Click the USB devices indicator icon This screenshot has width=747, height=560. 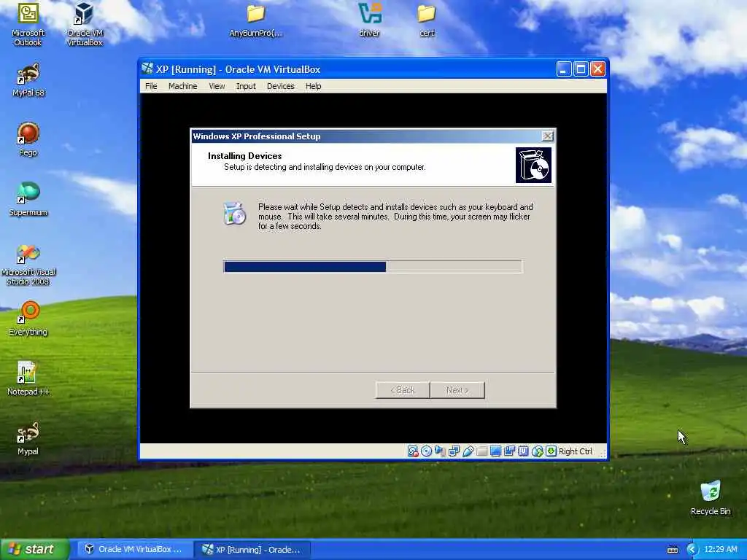tap(468, 451)
